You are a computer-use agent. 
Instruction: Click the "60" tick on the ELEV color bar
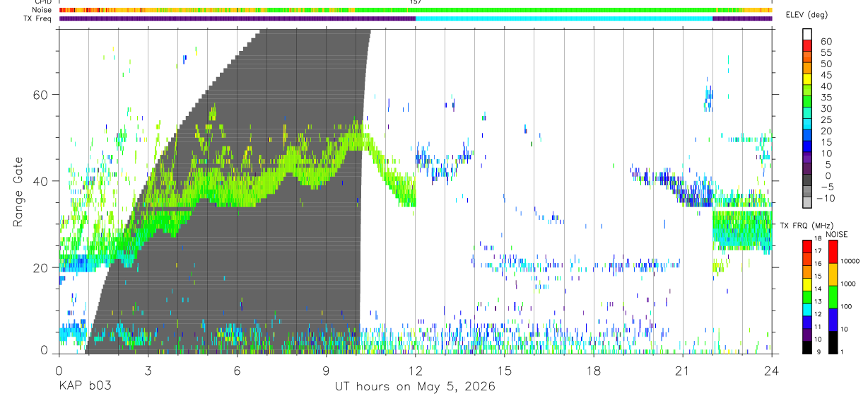[826, 42]
